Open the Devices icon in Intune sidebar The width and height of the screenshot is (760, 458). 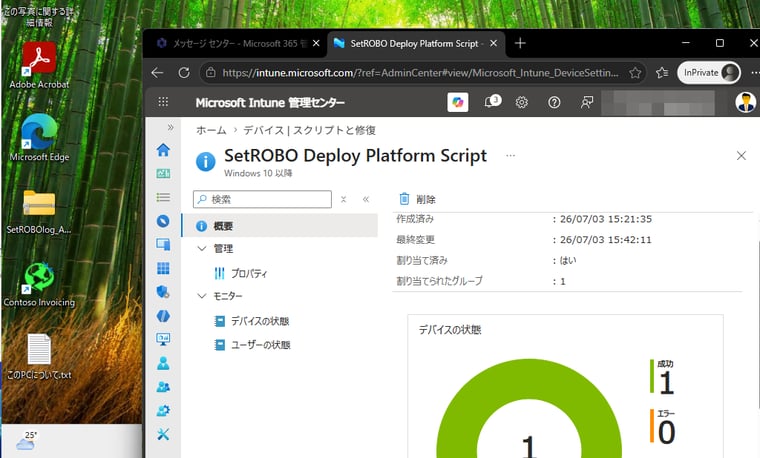163,244
